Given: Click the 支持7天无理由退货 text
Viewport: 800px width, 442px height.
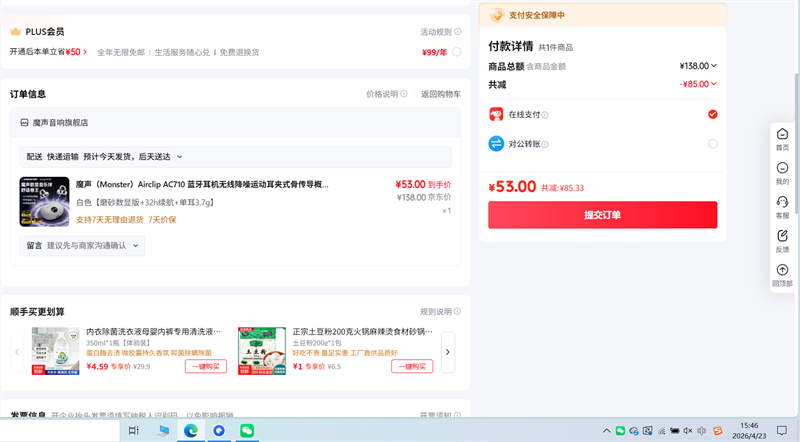Looking at the screenshot, I should (x=110, y=219).
